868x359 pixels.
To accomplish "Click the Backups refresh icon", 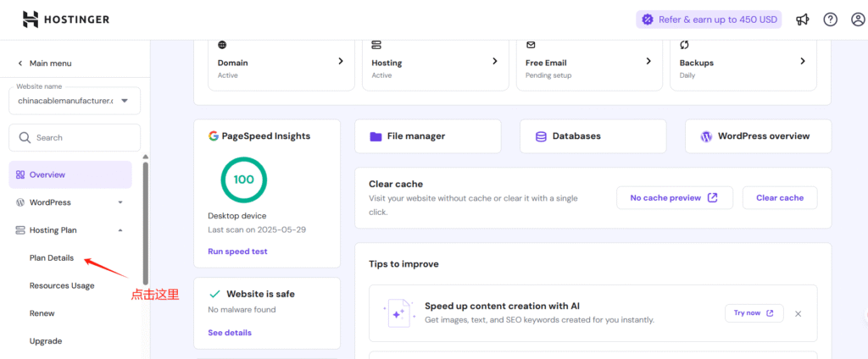I will [684, 45].
